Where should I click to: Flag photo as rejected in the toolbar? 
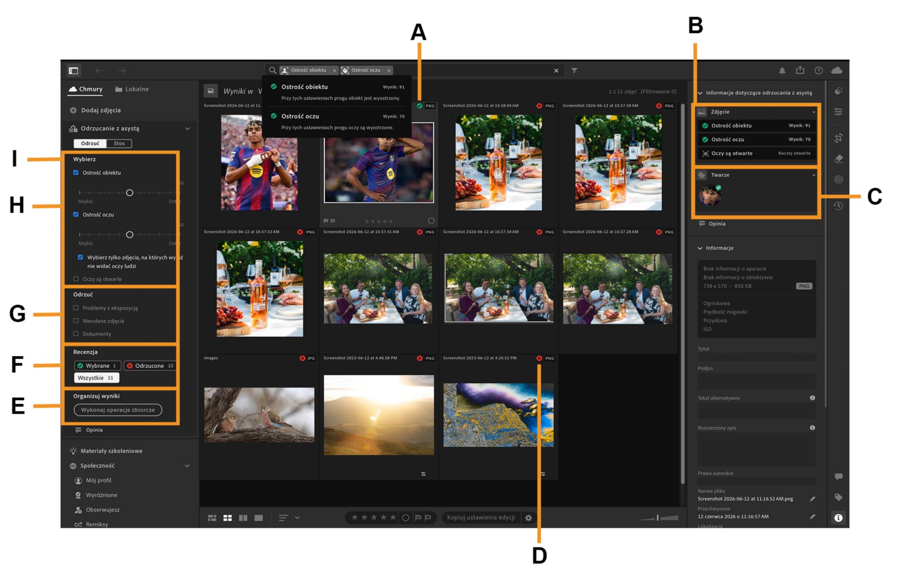[x=428, y=518]
